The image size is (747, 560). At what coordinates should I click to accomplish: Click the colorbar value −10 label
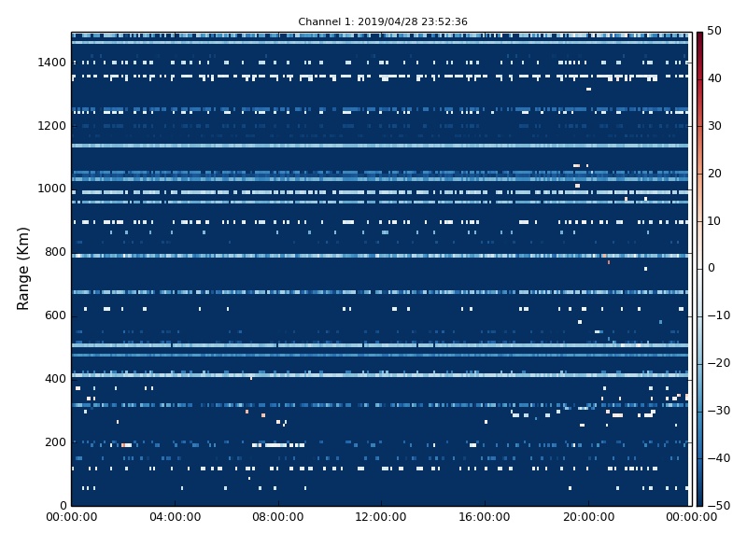coord(719,315)
